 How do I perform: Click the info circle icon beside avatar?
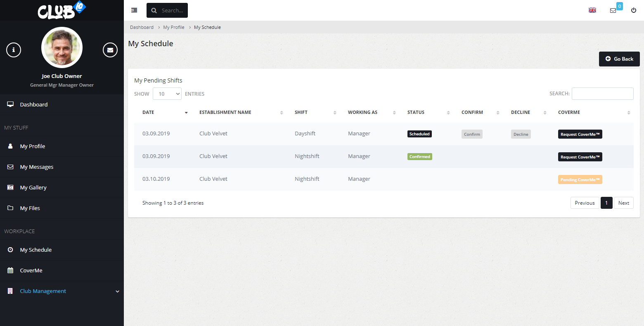(x=14, y=50)
